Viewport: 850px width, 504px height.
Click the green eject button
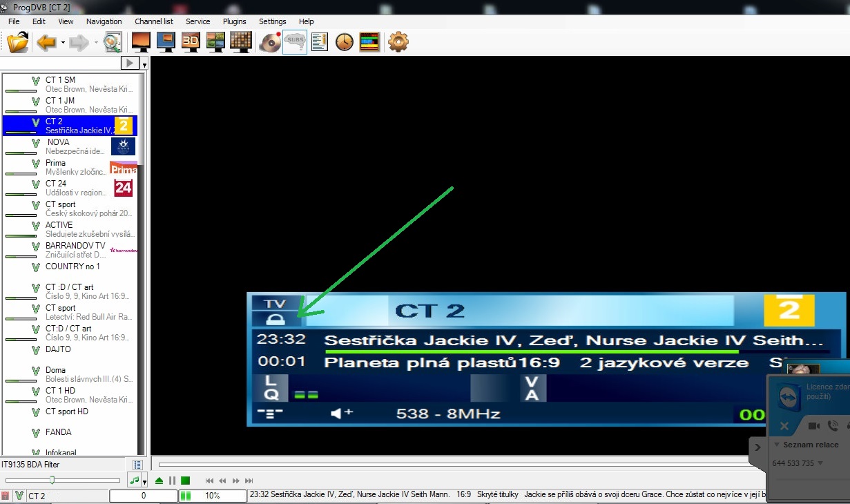point(160,481)
